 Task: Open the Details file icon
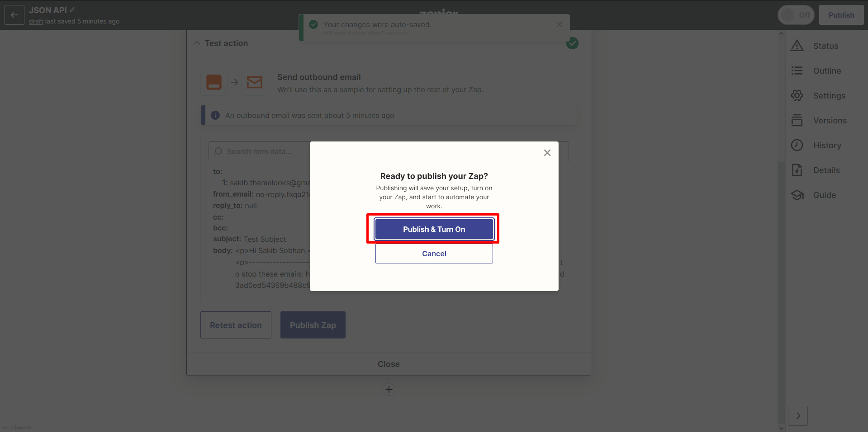tap(797, 170)
